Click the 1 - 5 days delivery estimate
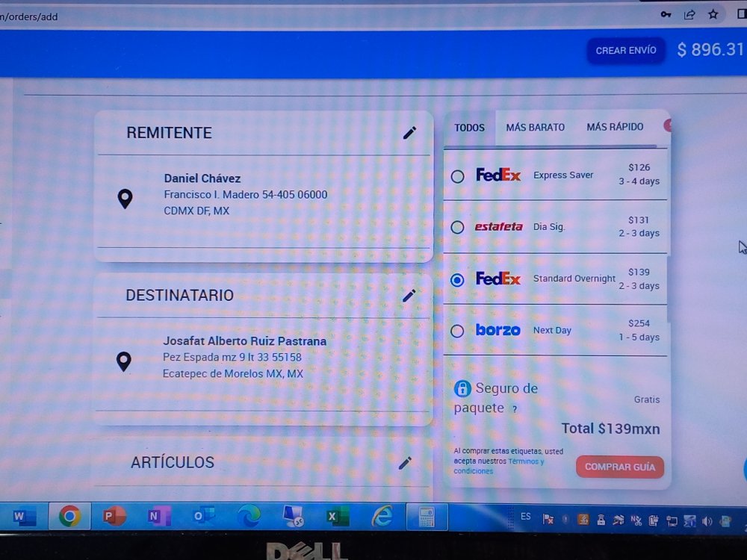The image size is (747, 560). click(639, 337)
